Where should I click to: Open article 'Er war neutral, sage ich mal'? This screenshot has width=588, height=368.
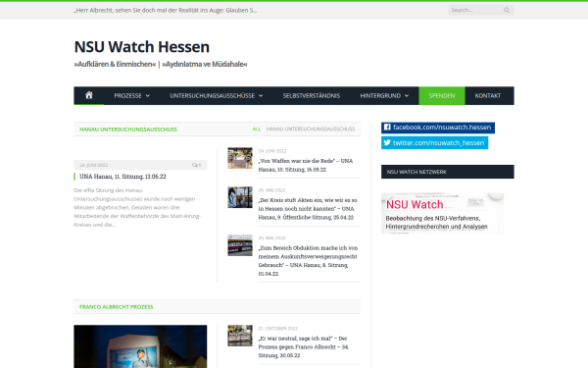(304, 347)
